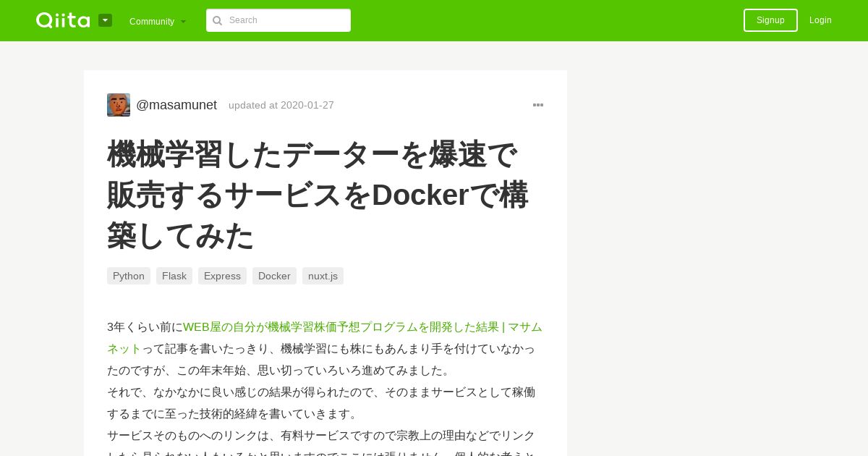
Task: Open the Qiita home logo
Action: [x=63, y=20]
